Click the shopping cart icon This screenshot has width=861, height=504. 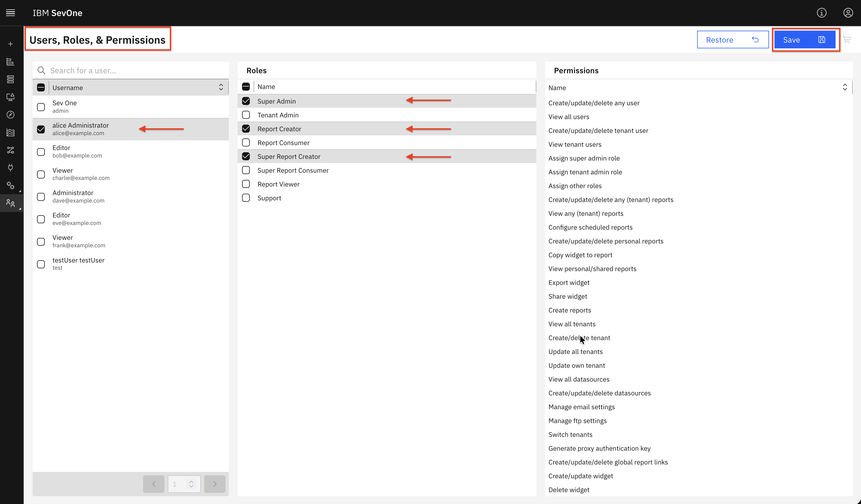click(x=847, y=40)
